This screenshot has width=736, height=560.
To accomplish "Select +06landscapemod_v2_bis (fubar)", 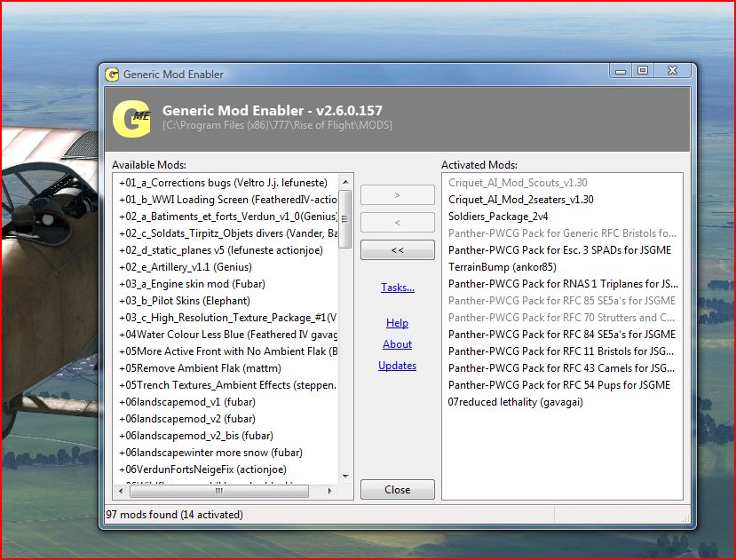I will (196, 436).
